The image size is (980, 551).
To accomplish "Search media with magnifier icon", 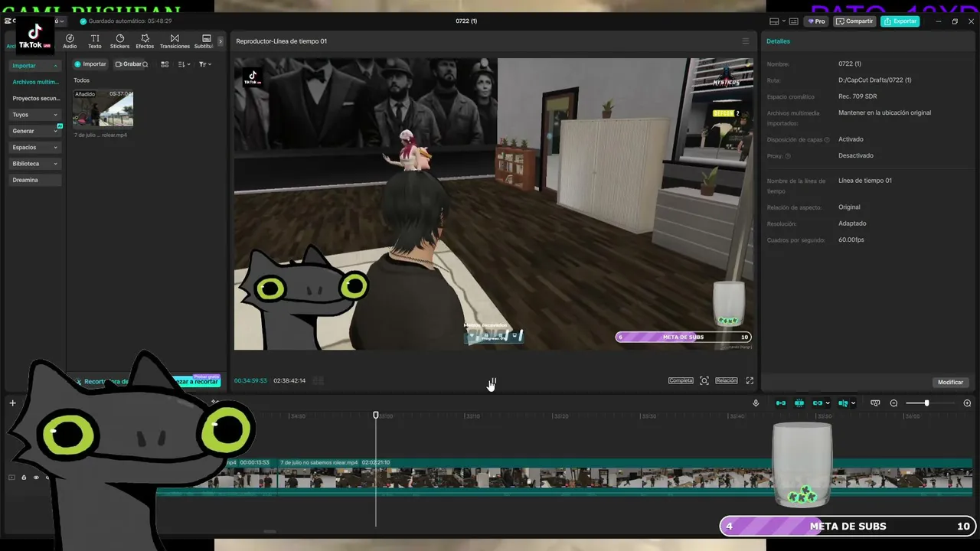I will point(145,64).
